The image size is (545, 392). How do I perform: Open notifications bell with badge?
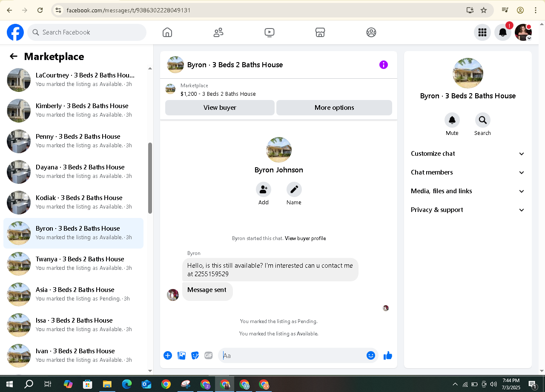point(503,32)
